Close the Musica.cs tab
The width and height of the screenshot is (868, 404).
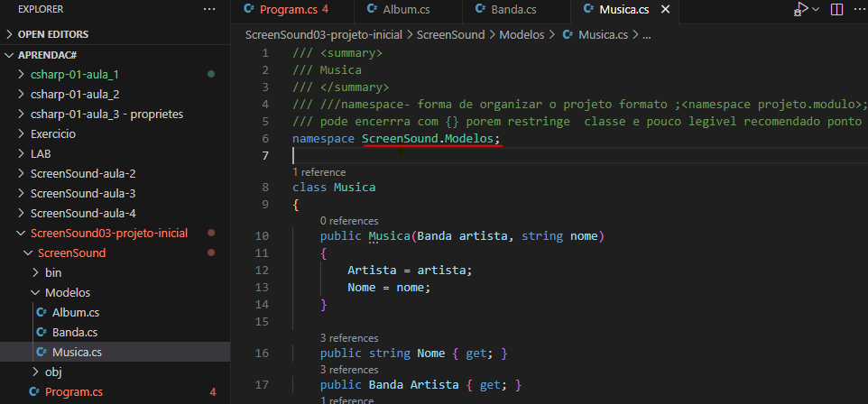tap(666, 10)
